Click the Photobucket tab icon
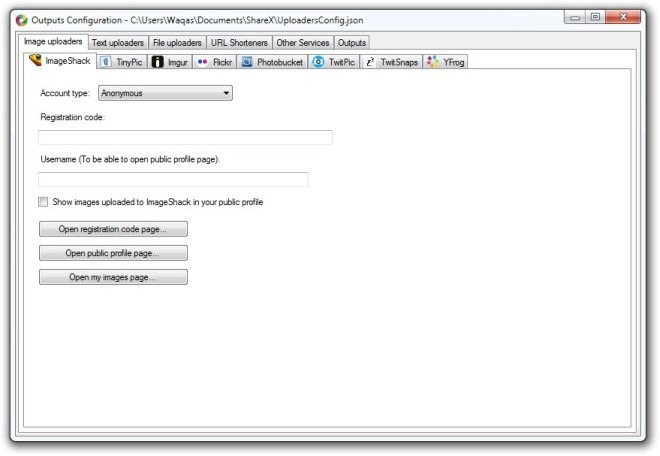This screenshot has height=456, width=660. pos(247,62)
